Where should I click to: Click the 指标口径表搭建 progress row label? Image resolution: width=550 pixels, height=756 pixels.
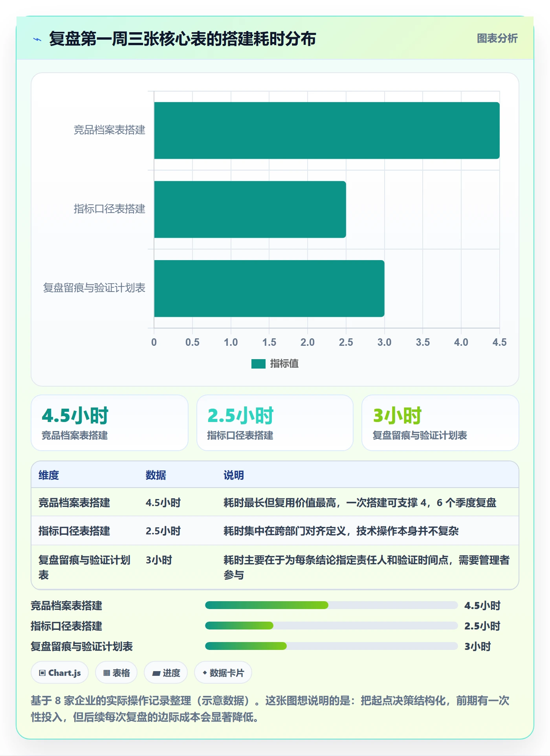tap(66, 626)
